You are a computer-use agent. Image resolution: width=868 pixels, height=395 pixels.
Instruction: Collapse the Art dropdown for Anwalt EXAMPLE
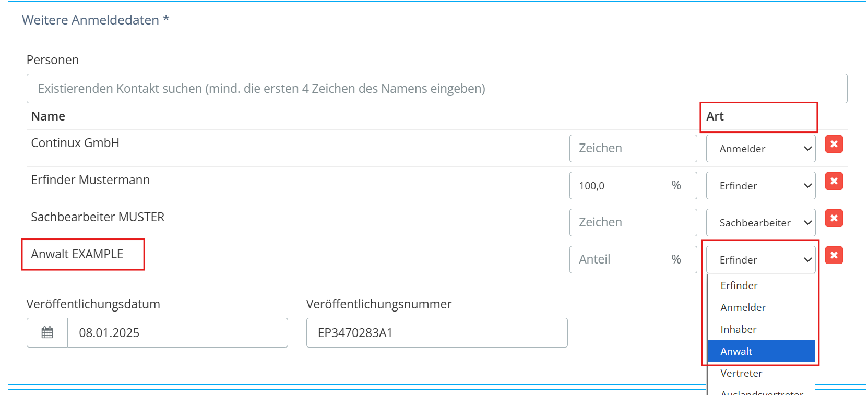tap(760, 260)
